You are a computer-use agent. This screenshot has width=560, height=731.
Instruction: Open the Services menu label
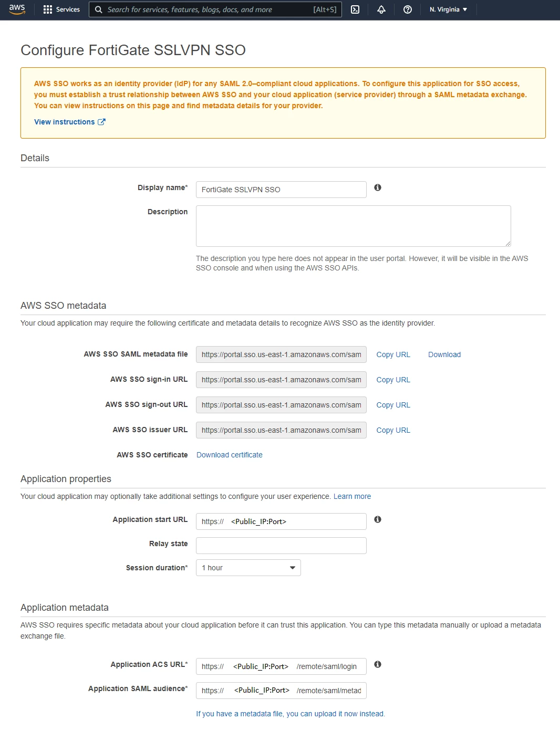tap(68, 9)
